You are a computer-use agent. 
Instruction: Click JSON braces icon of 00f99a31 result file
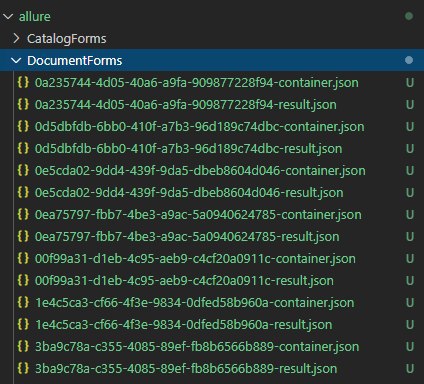[23, 280]
